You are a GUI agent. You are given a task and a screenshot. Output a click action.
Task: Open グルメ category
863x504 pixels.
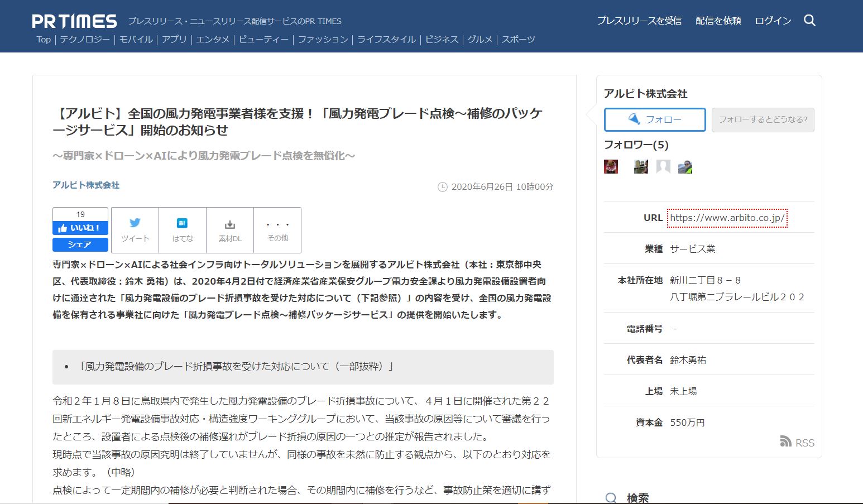point(480,40)
